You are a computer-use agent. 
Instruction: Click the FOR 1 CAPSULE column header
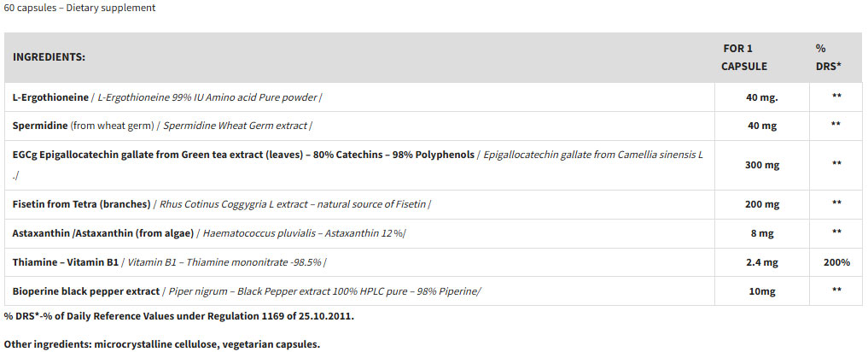click(743, 57)
